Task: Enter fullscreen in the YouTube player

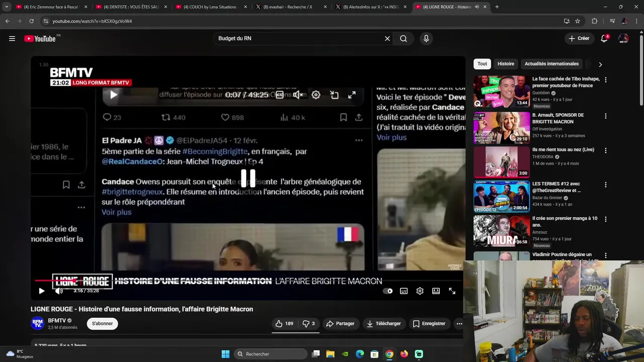Action: [452, 291]
